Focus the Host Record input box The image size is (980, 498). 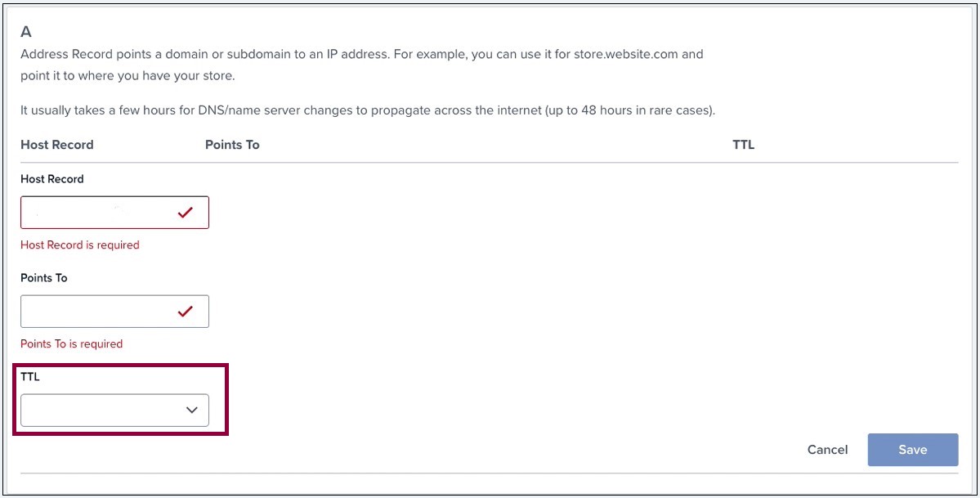[115, 213]
